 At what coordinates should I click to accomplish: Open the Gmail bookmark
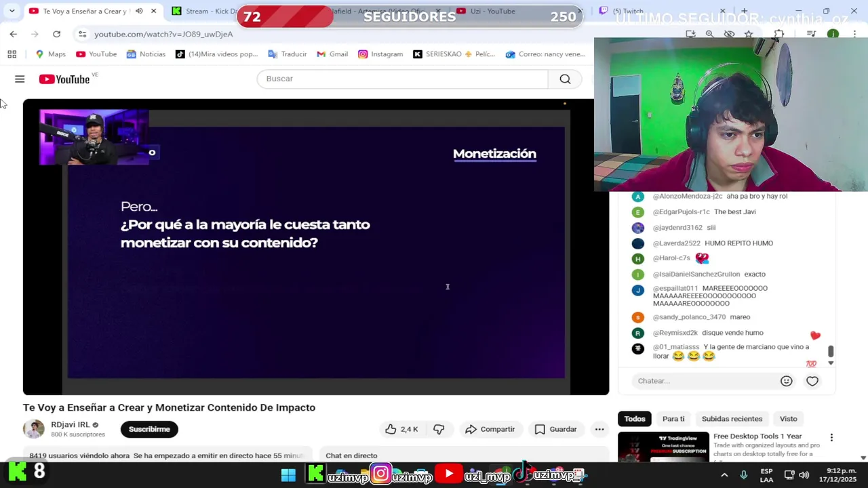click(x=332, y=54)
